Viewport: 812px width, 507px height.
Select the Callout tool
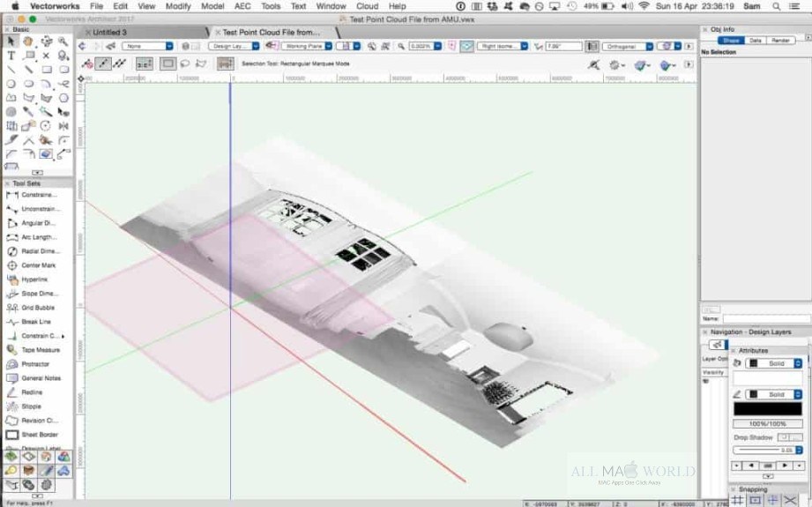click(29, 55)
